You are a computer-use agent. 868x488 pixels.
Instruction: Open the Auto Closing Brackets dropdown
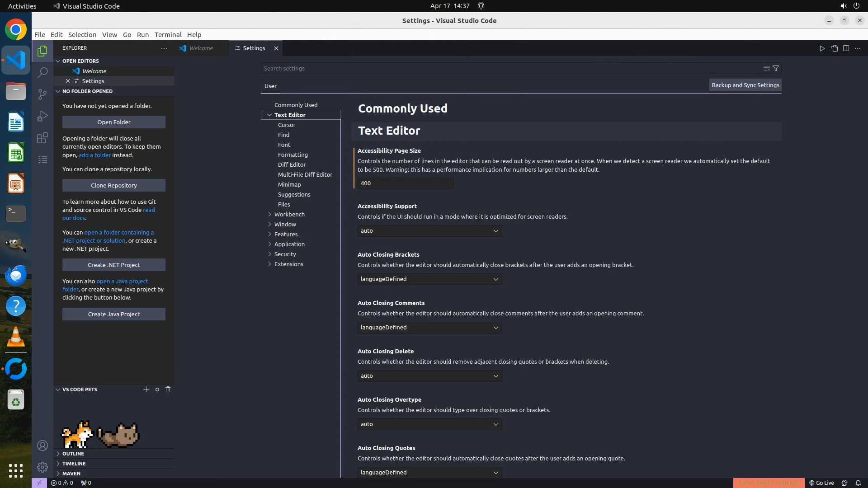click(429, 279)
